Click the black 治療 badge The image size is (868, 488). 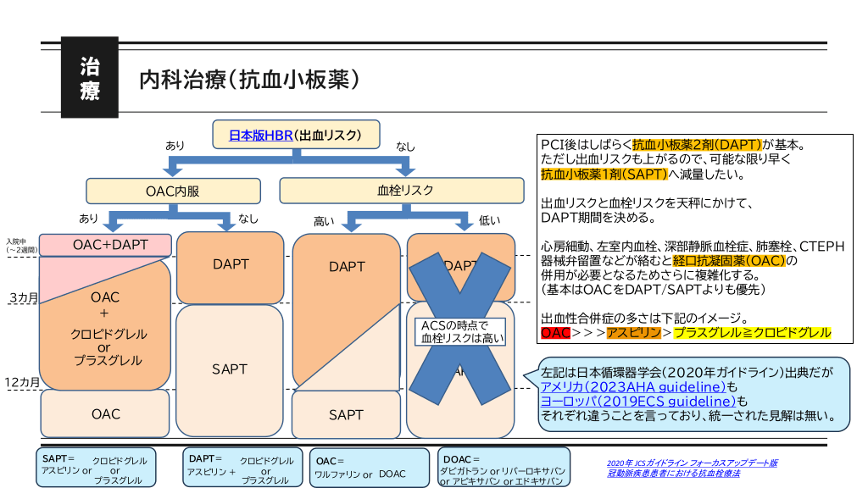tap(89, 79)
